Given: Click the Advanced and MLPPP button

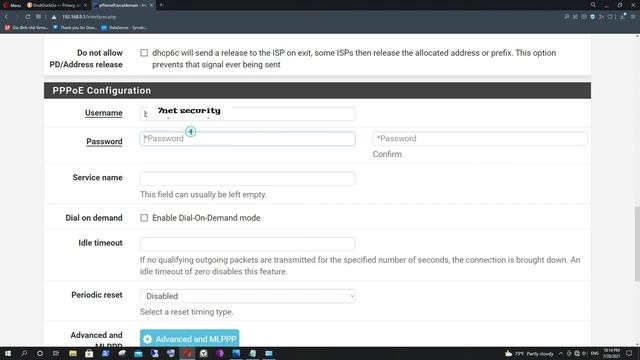Looking at the screenshot, I should coord(189,339).
